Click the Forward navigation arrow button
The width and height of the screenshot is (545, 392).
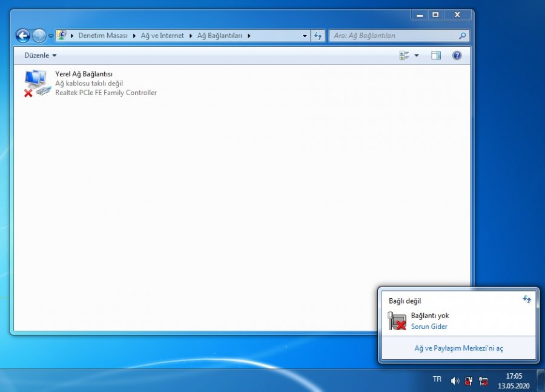(39, 36)
